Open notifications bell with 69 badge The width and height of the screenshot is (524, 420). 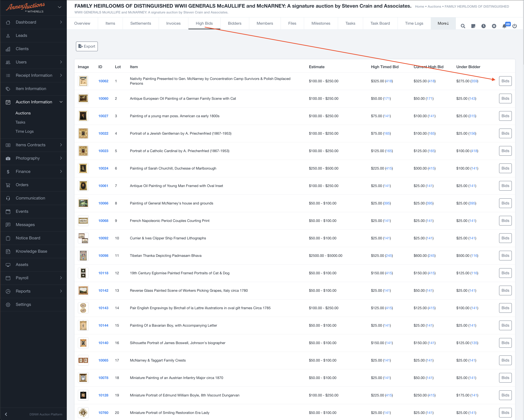[504, 26]
